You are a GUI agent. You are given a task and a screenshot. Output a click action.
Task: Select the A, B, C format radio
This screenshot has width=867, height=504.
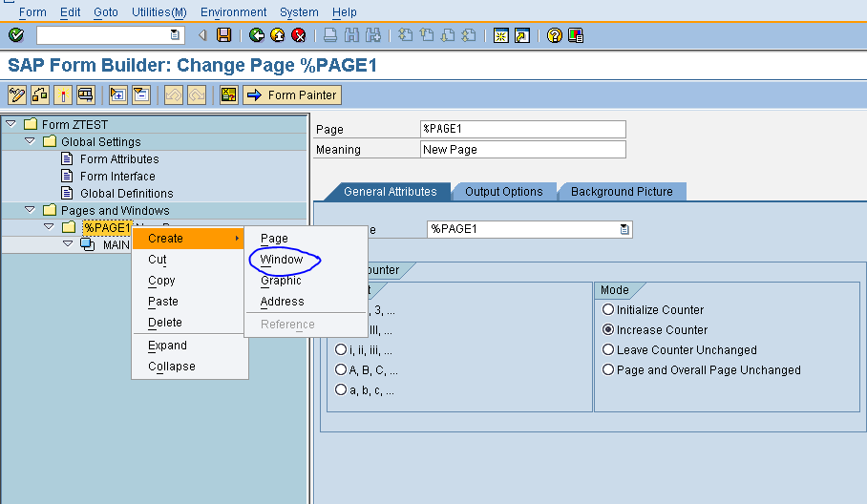click(x=341, y=369)
